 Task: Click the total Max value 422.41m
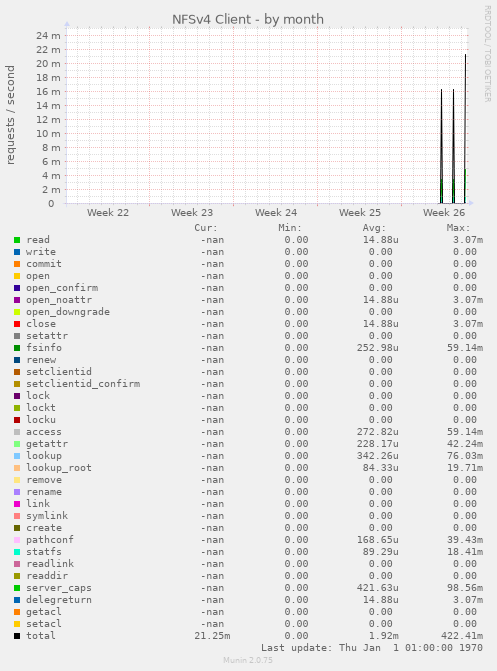click(x=462, y=636)
